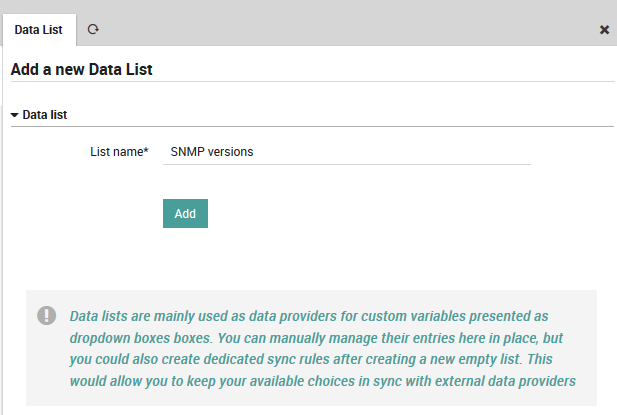617x415 pixels.
Task: Click the hint line starting 'Data lists are mainly'
Action: (x=308, y=315)
